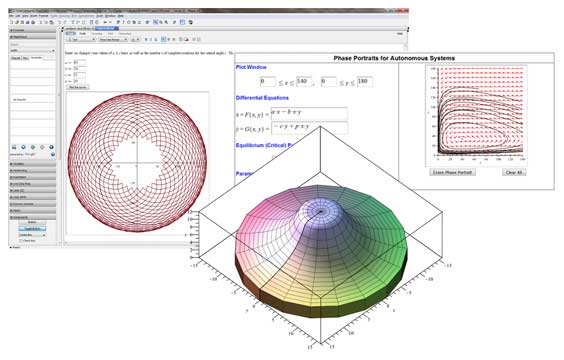This screenshot has height=360, width=564.
Task: Click the highlighted zoom icon in main toolbar
Action: coord(155,22)
